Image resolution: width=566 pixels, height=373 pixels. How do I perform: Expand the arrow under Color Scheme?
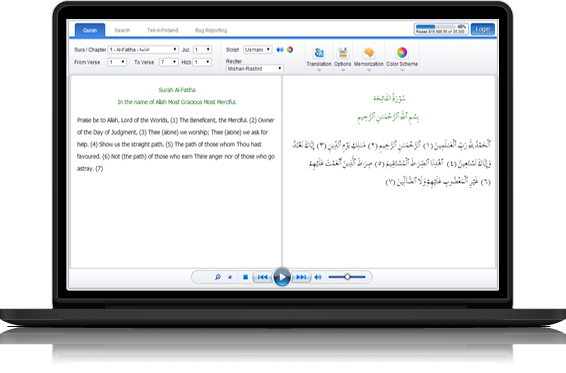click(x=402, y=70)
